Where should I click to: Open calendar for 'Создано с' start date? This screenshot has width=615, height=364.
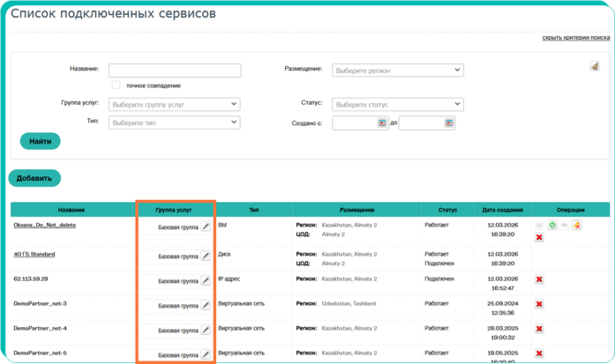382,123
